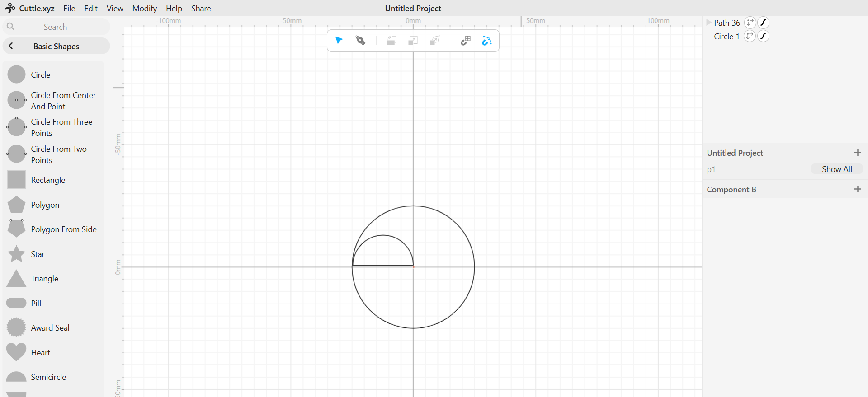This screenshot has height=397, width=868.
Task: Select the arrow Select tool
Action: [x=339, y=41]
